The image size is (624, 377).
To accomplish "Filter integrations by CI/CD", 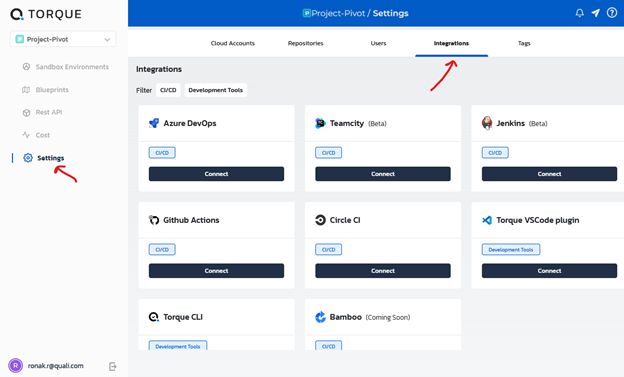I will tap(168, 90).
